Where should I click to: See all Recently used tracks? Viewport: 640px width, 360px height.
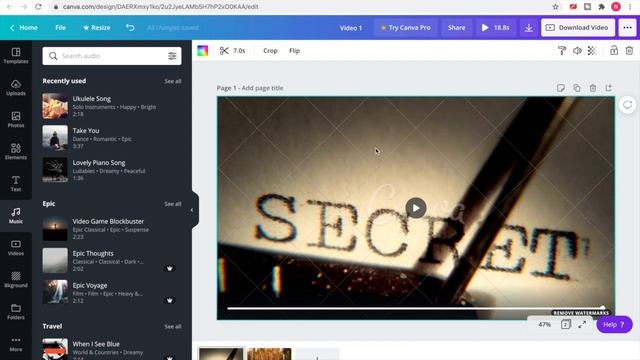pos(173,81)
